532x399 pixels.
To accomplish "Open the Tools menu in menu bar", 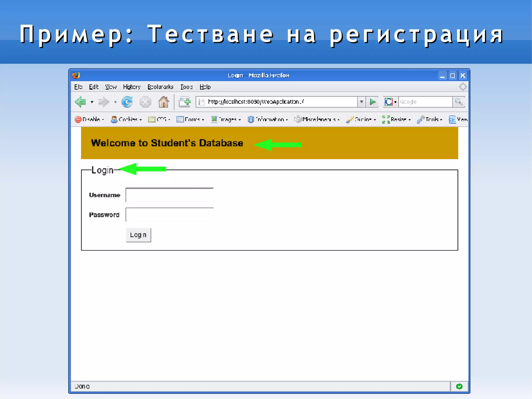I will (x=187, y=87).
